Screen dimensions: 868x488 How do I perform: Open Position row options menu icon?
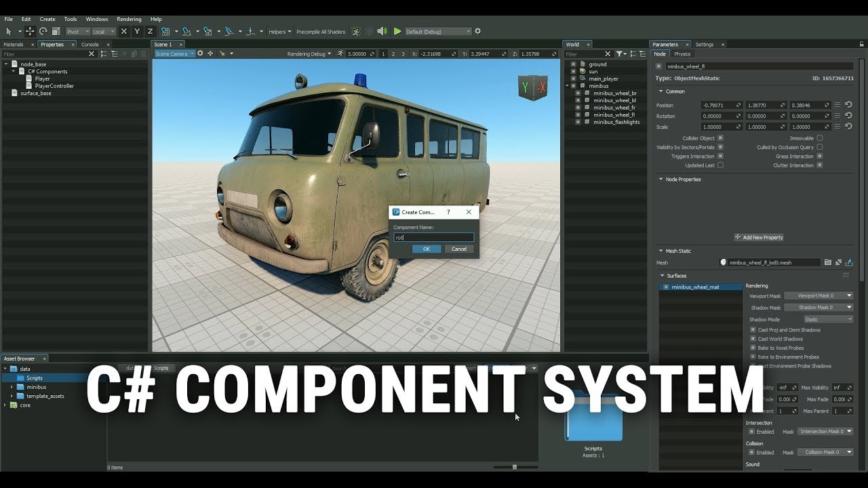pyautogui.click(x=837, y=105)
